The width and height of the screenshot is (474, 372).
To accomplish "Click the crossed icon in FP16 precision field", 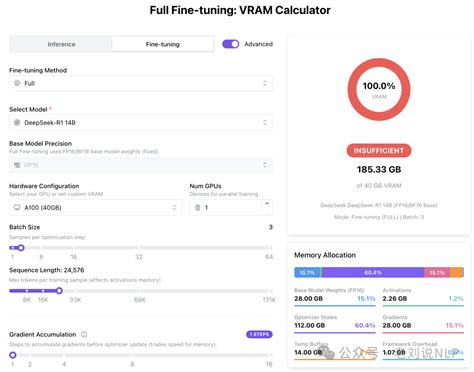I will 17,165.
